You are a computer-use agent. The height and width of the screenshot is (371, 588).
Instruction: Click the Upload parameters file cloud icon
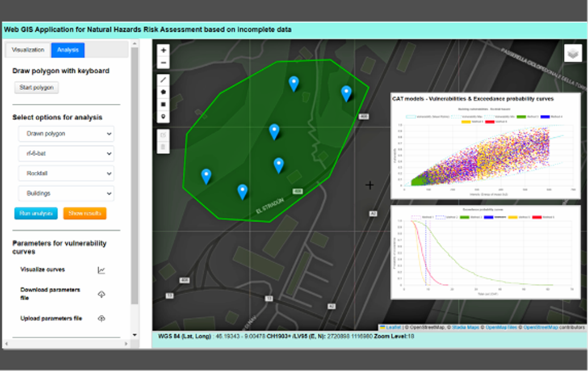[102, 319]
